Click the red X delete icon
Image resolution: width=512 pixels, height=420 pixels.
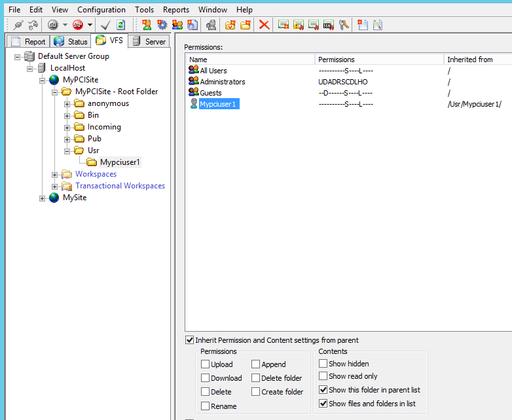tap(265, 25)
